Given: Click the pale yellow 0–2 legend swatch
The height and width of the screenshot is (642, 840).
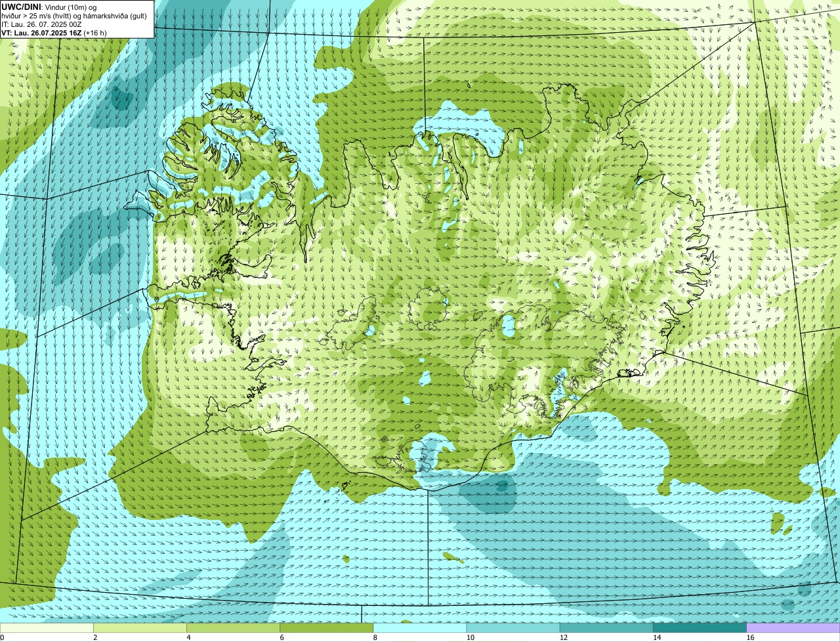Looking at the screenshot, I should [x=47, y=628].
